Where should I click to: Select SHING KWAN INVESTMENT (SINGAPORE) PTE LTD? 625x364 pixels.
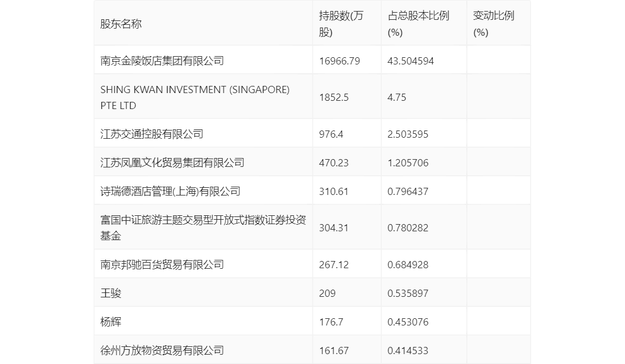point(195,97)
